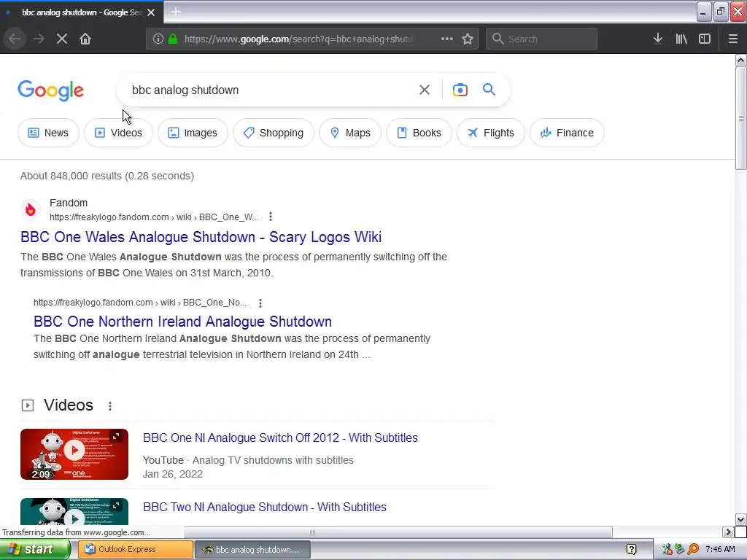Open BBC One NI Analogue Switch Off video link
Viewport: 747px width, 560px height.
(x=280, y=437)
